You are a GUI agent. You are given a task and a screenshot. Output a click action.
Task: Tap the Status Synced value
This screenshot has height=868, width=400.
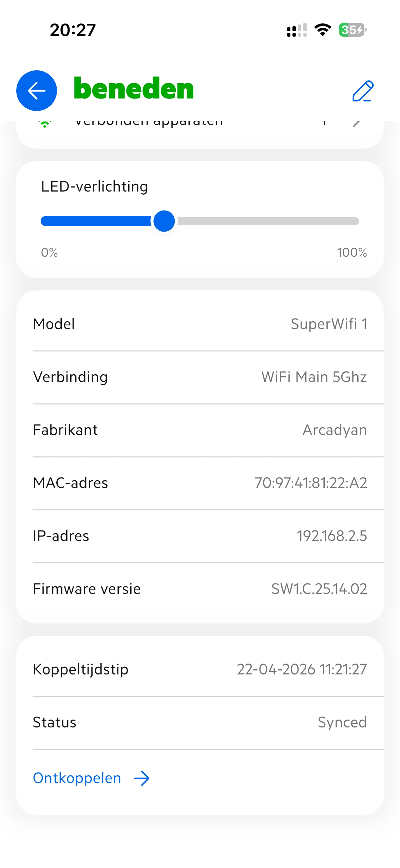[x=342, y=722]
